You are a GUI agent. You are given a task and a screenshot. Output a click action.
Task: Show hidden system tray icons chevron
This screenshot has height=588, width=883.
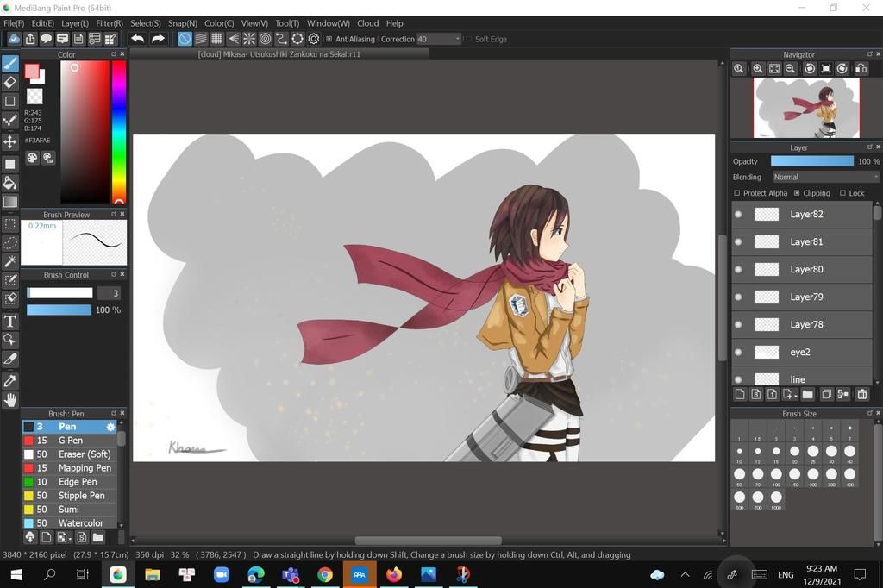pos(685,575)
